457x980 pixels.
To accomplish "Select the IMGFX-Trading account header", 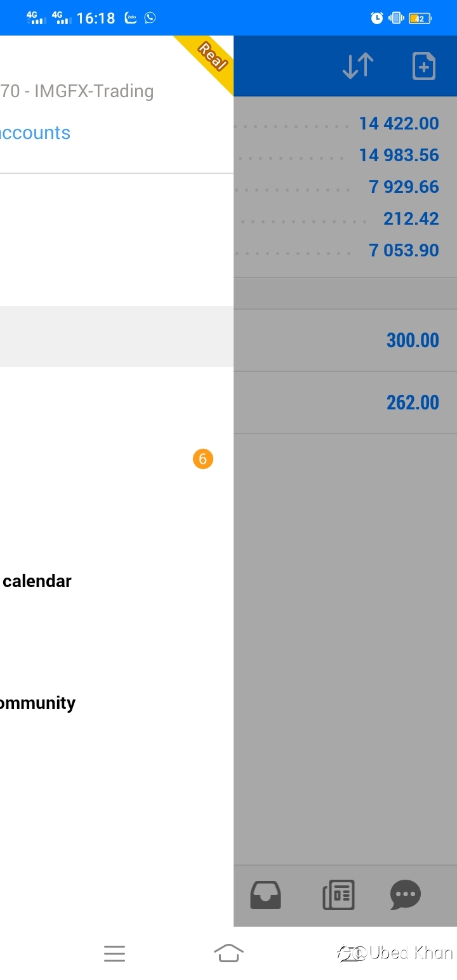I will tap(77, 91).
